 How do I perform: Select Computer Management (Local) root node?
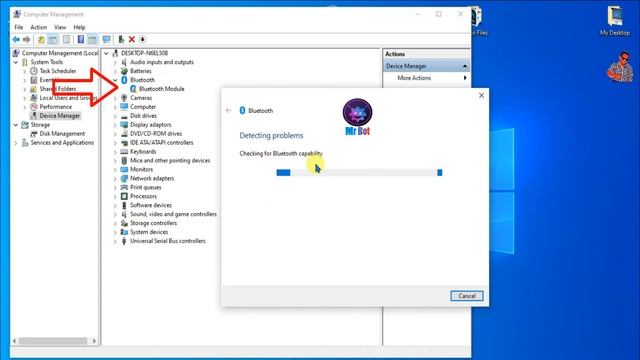60,53
